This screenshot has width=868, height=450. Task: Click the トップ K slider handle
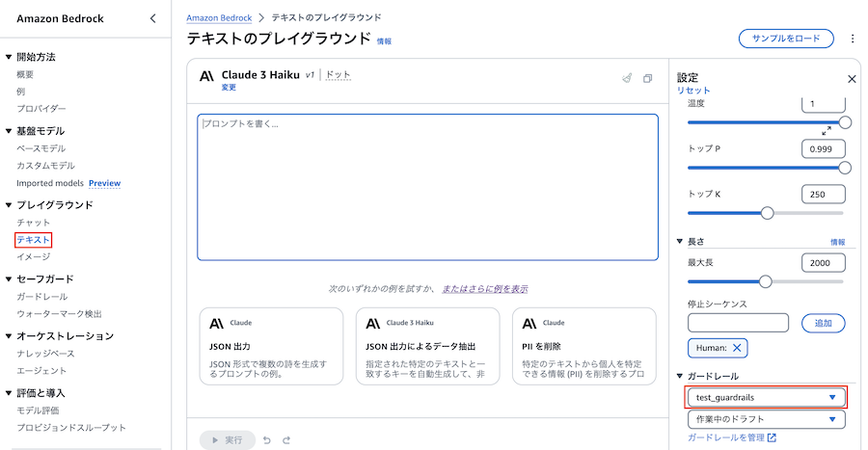pos(768,213)
